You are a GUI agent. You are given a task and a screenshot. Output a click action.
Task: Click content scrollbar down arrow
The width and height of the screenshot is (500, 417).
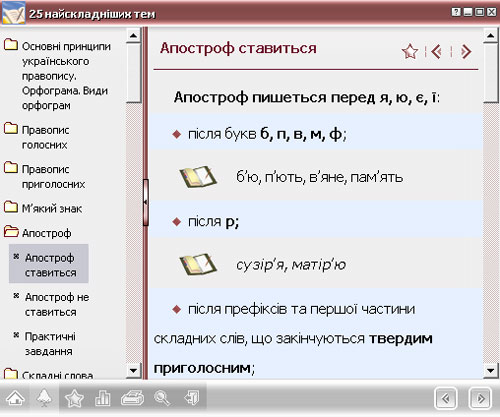coord(491,370)
